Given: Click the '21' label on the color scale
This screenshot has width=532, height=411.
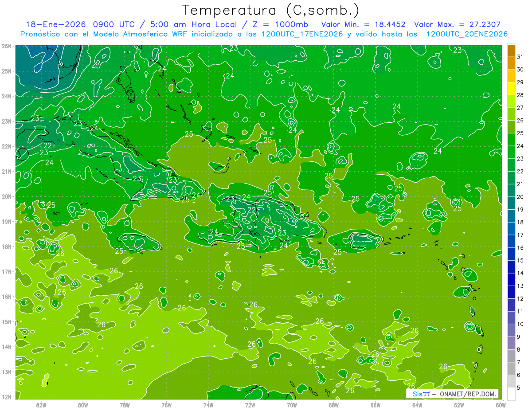Looking at the screenshot, I should [x=520, y=184].
